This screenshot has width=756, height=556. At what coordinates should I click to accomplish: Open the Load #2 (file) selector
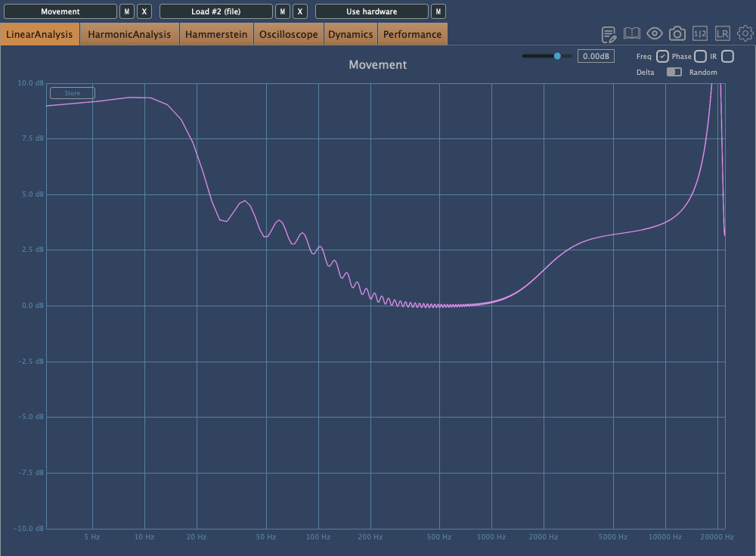point(216,11)
